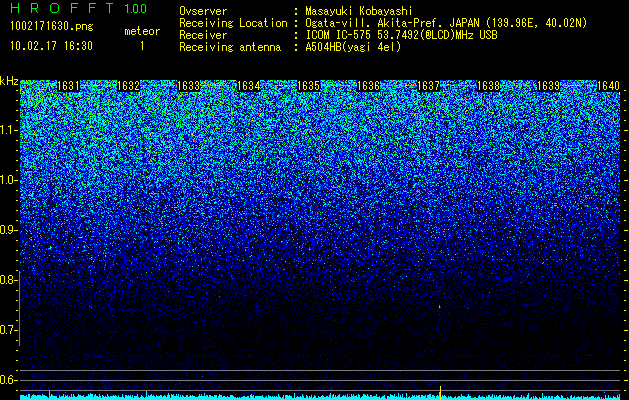Click the date stamp 10.02.17 16:30
The image size is (629, 400).
coord(51,46)
